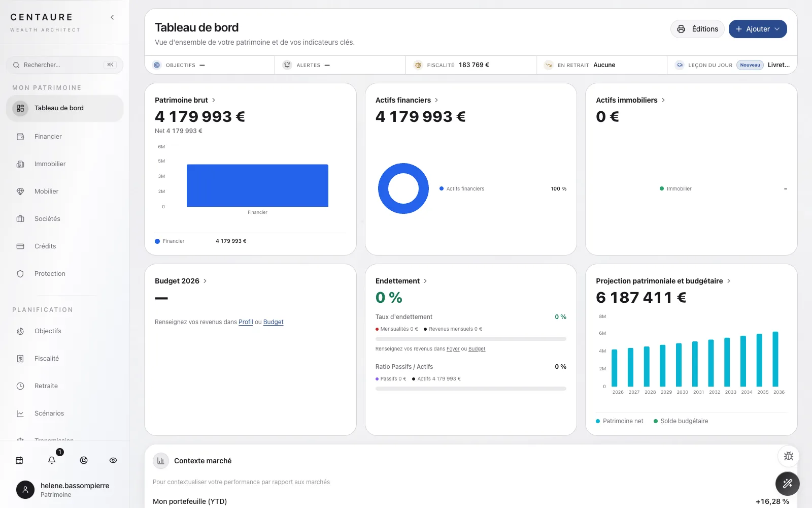Expand Actifs financiers card arrow
The height and width of the screenshot is (508, 812).
pyautogui.click(x=436, y=100)
